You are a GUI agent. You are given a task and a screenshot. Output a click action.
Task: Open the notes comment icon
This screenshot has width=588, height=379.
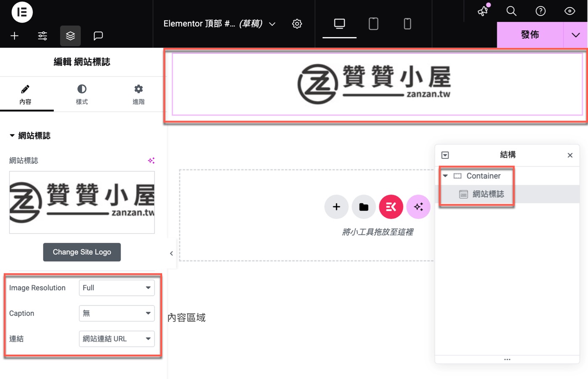[98, 36]
